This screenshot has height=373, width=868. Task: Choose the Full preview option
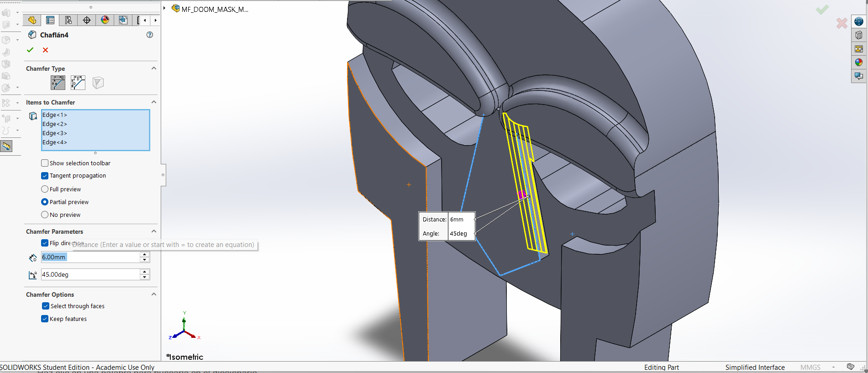coord(45,189)
